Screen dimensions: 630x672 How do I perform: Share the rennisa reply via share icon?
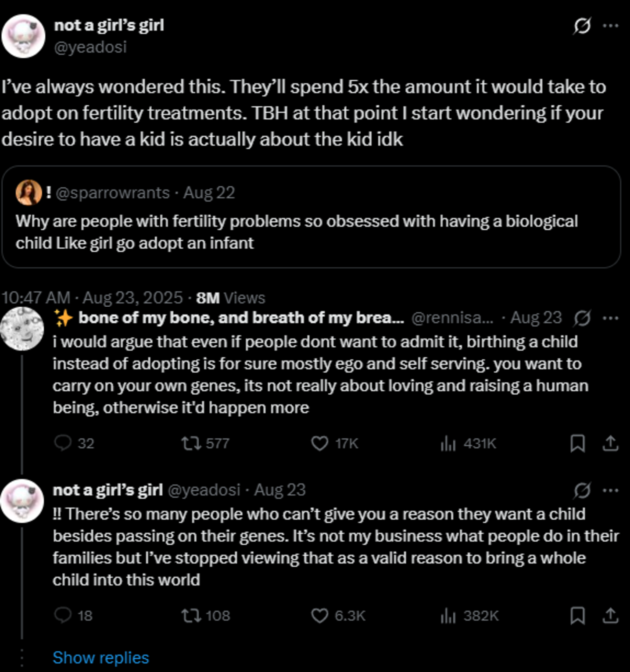pyautogui.click(x=610, y=443)
